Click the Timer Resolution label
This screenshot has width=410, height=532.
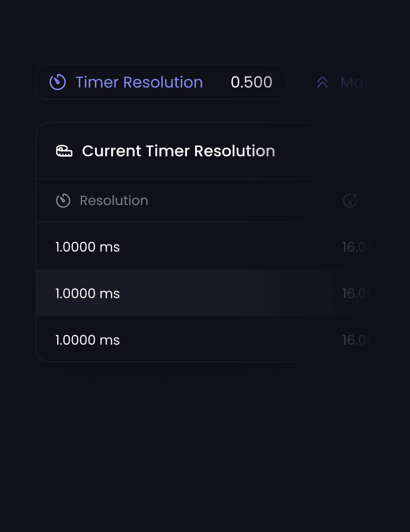[x=139, y=82]
